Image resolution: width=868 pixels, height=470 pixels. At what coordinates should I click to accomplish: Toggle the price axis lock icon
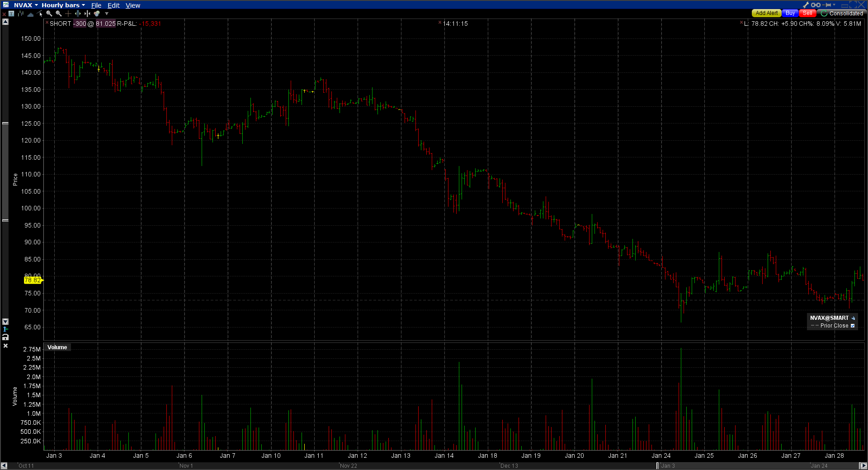pyautogui.click(x=5, y=337)
